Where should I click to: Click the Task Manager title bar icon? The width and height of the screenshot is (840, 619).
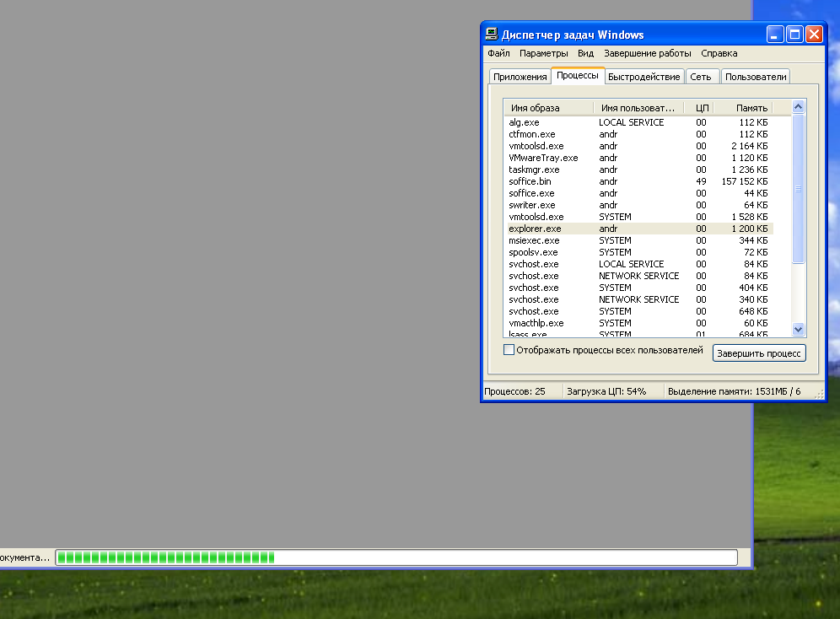[x=491, y=35]
